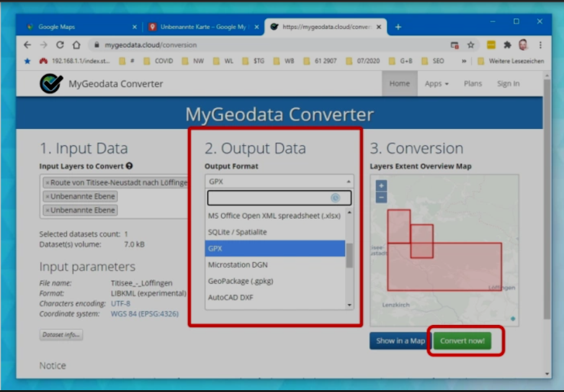The height and width of the screenshot is (392, 564).
Task: Select MS Office Open XML spreadsheet format
Action: tap(275, 216)
